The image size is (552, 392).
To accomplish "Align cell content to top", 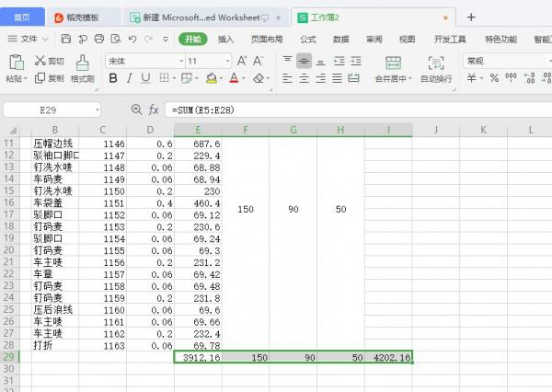I will click(287, 61).
